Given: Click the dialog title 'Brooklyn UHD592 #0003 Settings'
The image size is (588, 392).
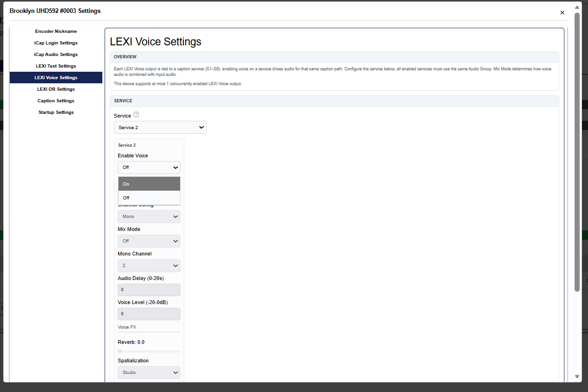Looking at the screenshot, I should [x=55, y=11].
